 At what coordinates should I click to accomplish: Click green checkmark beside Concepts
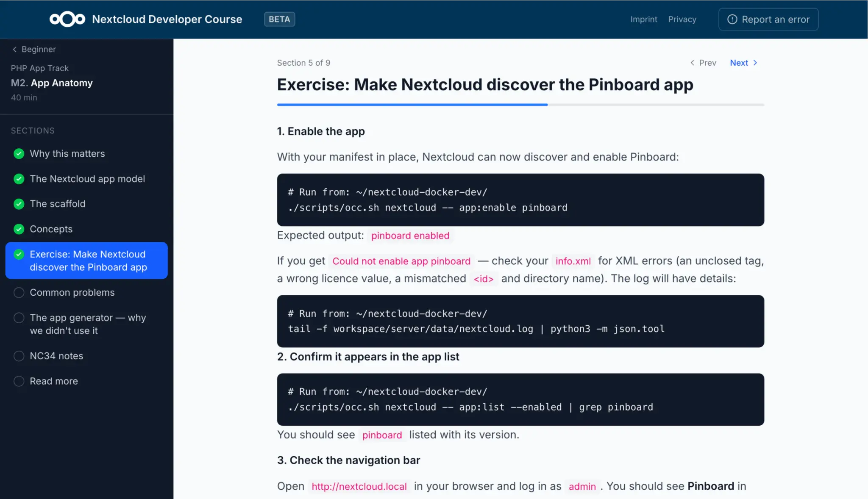tap(19, 229)
